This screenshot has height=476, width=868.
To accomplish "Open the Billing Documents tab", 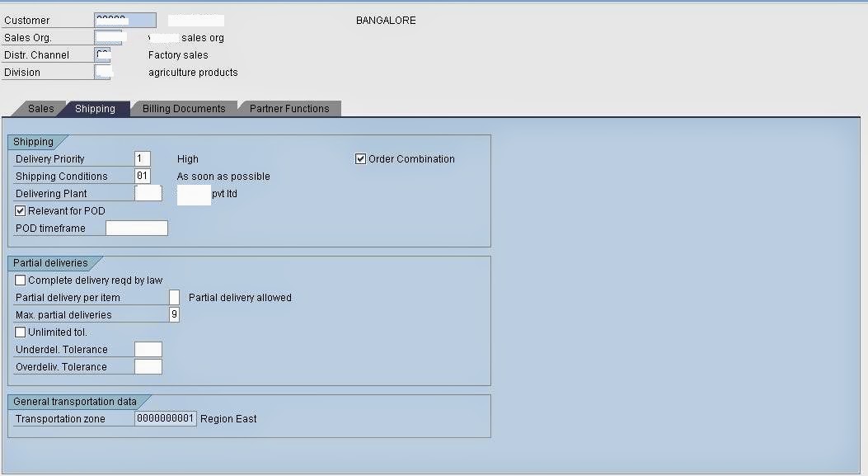I will (x=183, y=108).
